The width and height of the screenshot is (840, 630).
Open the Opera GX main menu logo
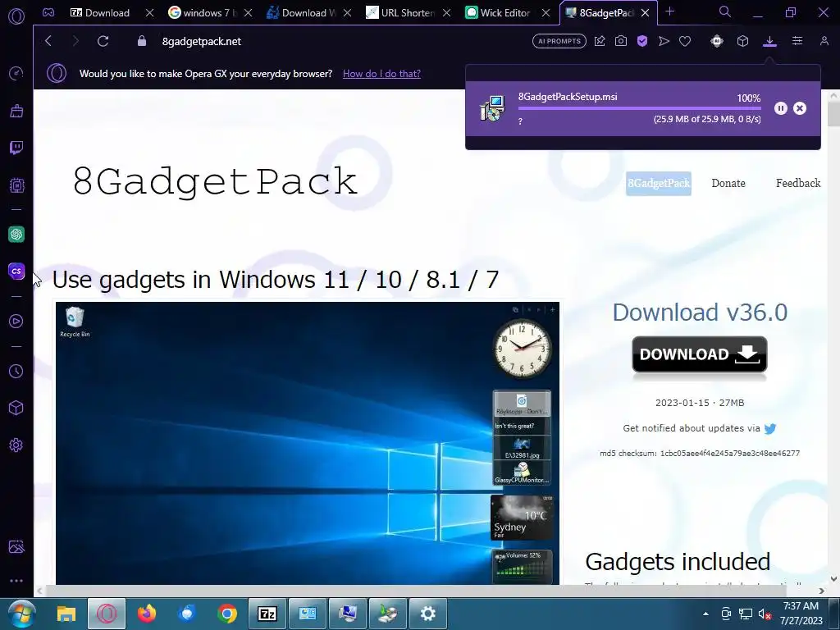tap(16, 16)
